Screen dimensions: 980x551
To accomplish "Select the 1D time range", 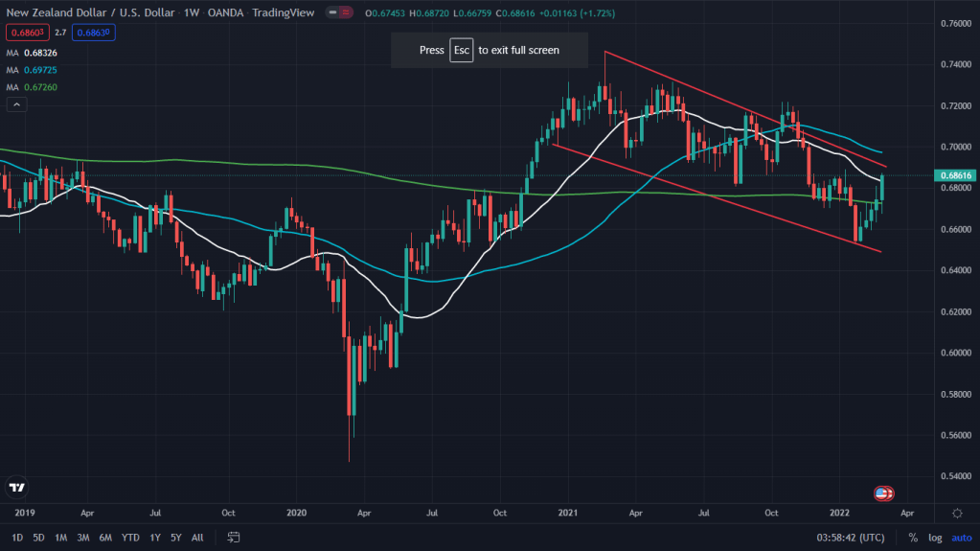I will coord(16,538).
